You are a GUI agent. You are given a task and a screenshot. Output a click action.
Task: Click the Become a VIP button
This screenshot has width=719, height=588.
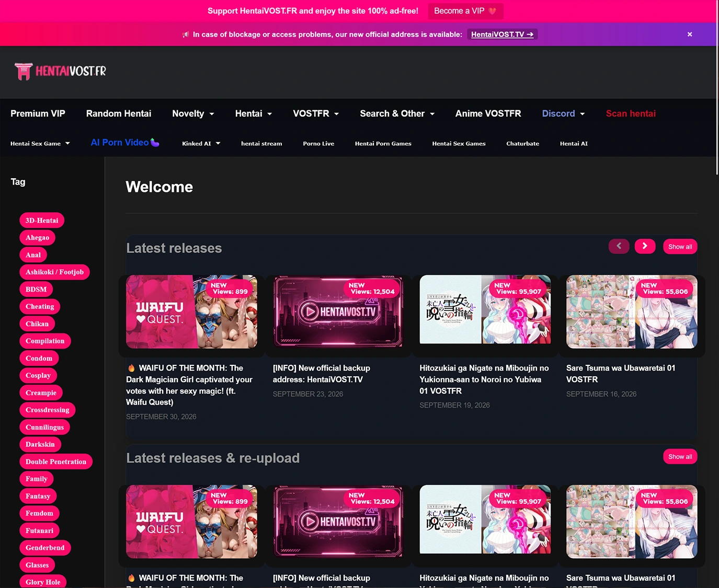pyautogui.click(x=465, y=11)
